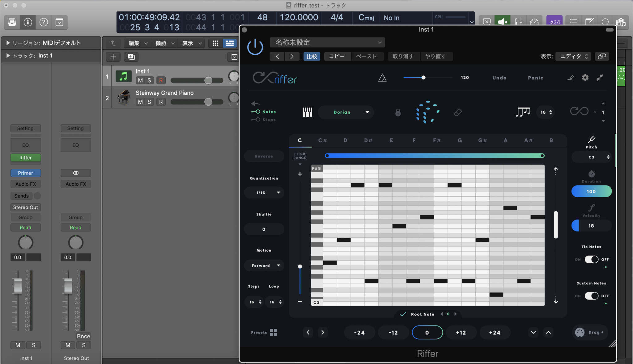Click the eraser icon in Riffer

(458, 112)
